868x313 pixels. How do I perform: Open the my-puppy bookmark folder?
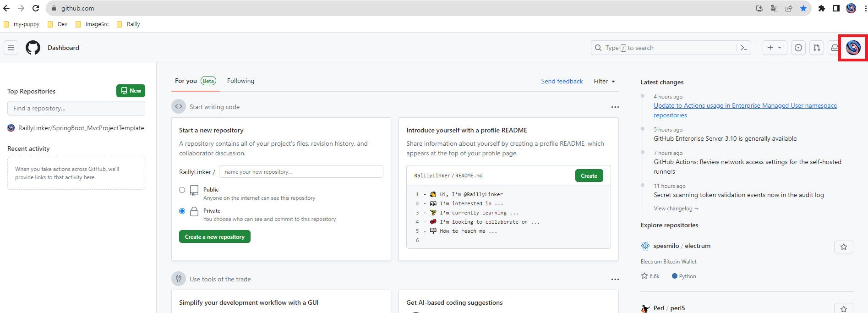pyautogui.click(x=22, y=24)
